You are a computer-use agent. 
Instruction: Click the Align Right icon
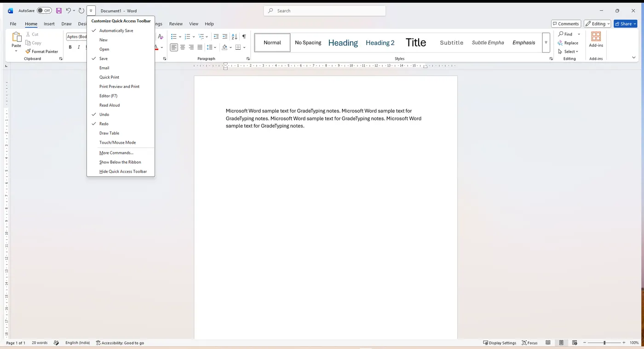pos(191,47)
